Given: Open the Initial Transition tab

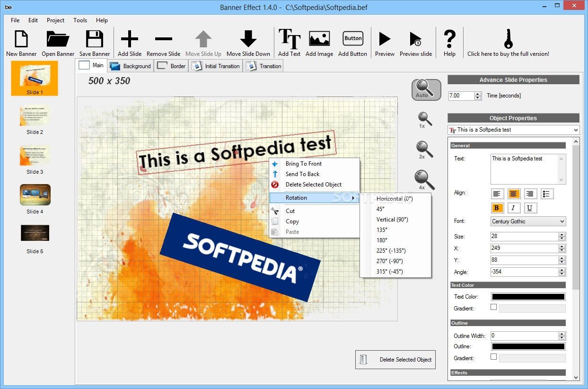Looking at the screenshot, I should pyautogui.click(x=216, y=66).
